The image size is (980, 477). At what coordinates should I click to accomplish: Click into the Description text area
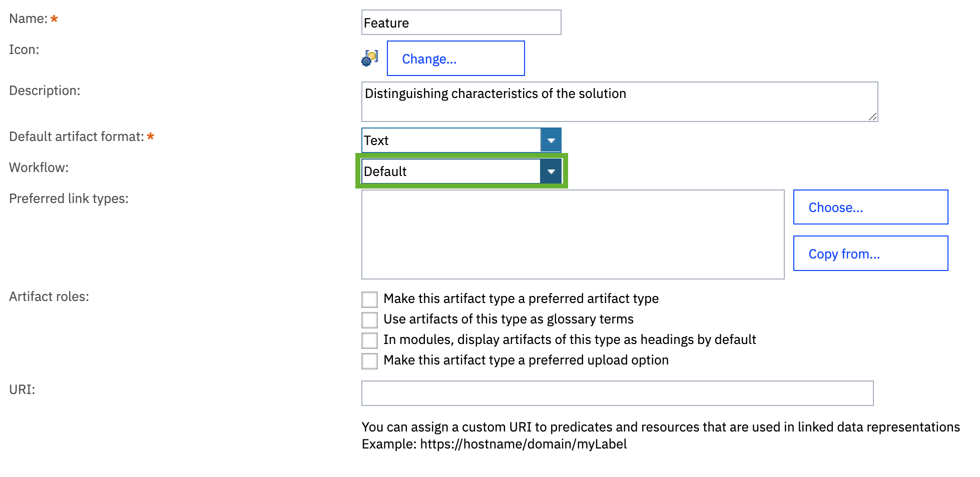[620, 101]
